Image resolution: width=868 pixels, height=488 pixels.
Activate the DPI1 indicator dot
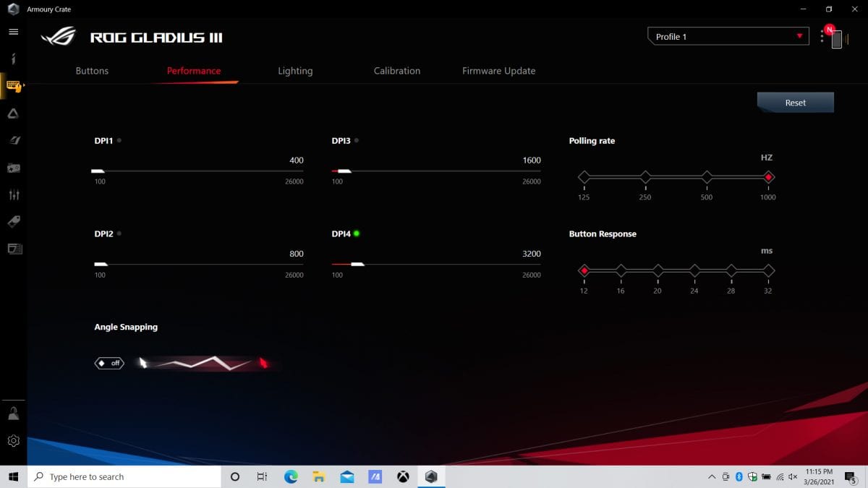pos(119,141)
